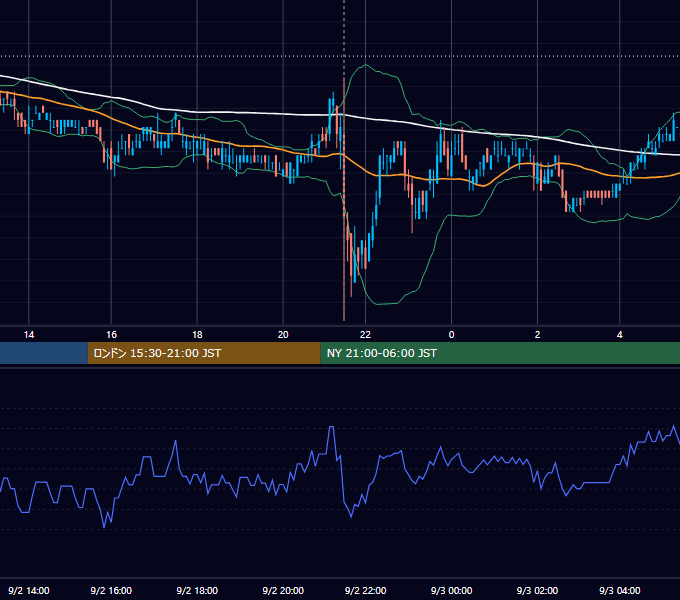
Task: Click the 9/3 00:00 label on indicator axis
Action: click(x=451, y=590)
